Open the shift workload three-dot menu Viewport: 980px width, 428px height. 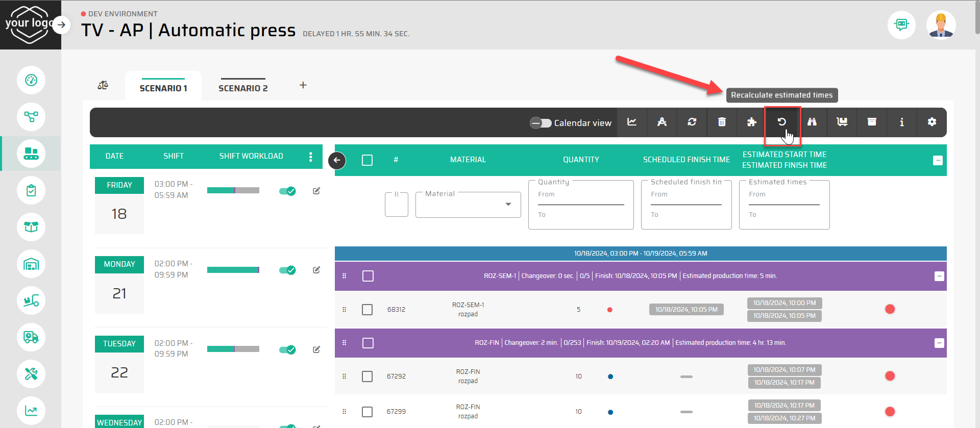point(310,157)
